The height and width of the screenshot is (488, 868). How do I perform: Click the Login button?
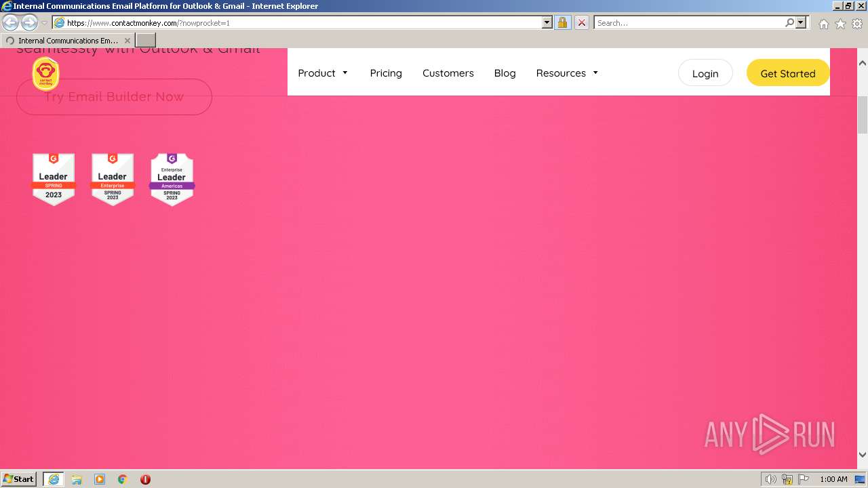pos(705,73)
